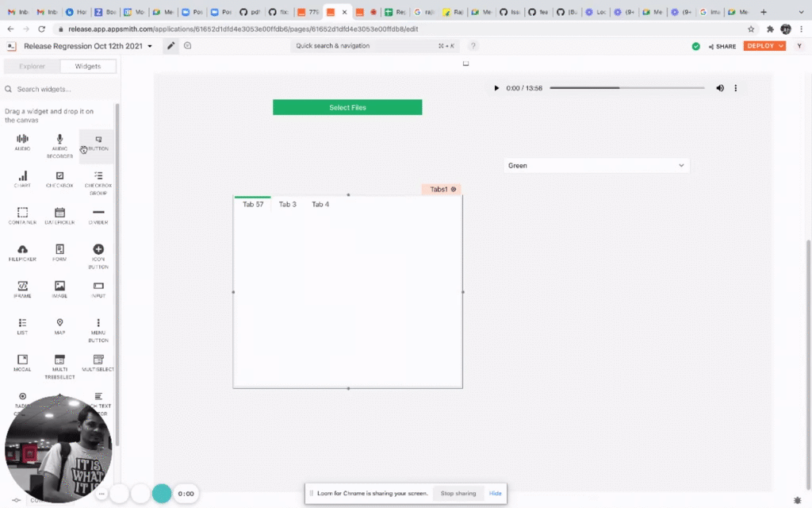Seek the audio player progress bar
Viewport: 812px width, 508px height.
626,87
